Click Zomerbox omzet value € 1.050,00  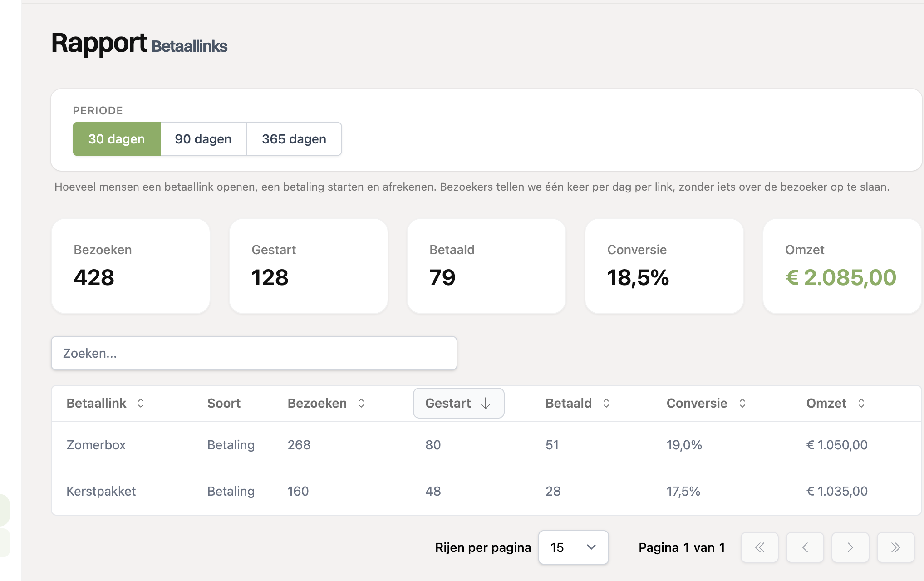(x=837, y=445)
